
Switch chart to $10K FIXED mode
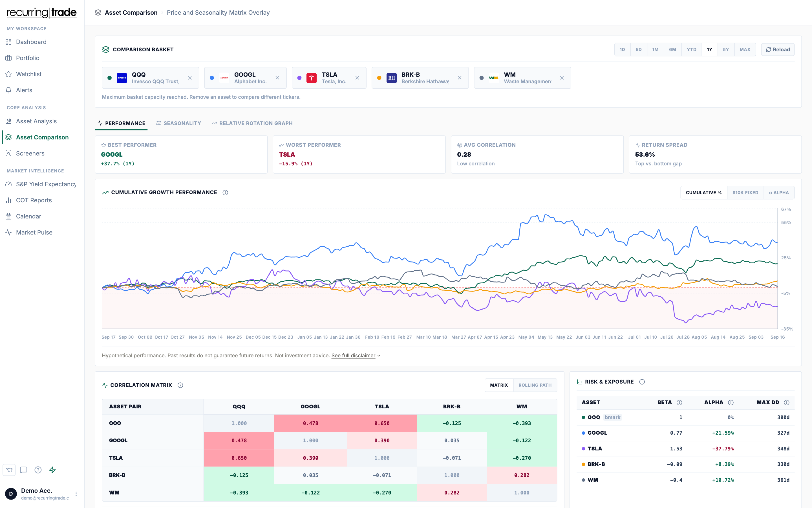tap(745, 192)
